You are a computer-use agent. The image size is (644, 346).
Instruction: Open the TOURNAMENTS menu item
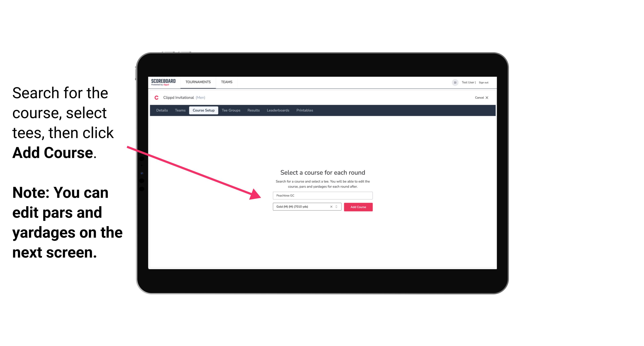pos(198,82)
